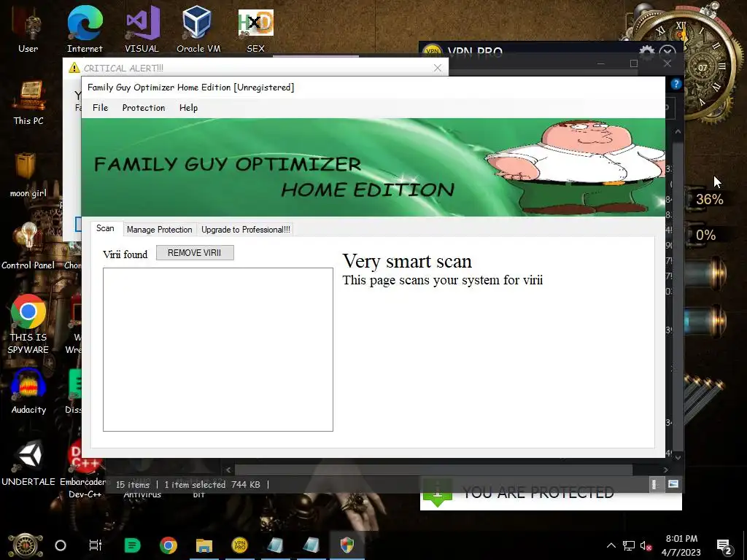Select the Internet Edge desktop shortcut
This screenshot has height=560, width=747.
[x=85, y=31]
